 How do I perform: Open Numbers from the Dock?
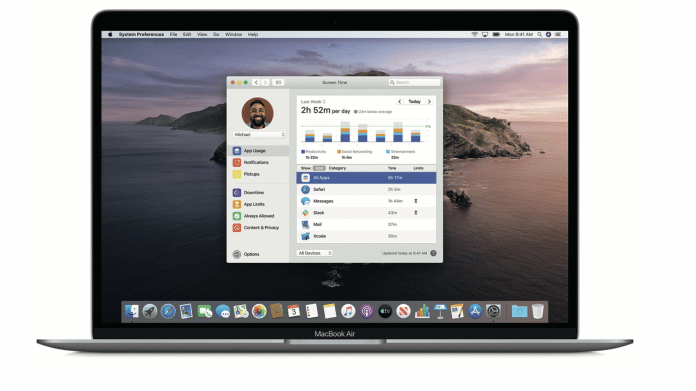pyautogui.click(x=422, y=312)
